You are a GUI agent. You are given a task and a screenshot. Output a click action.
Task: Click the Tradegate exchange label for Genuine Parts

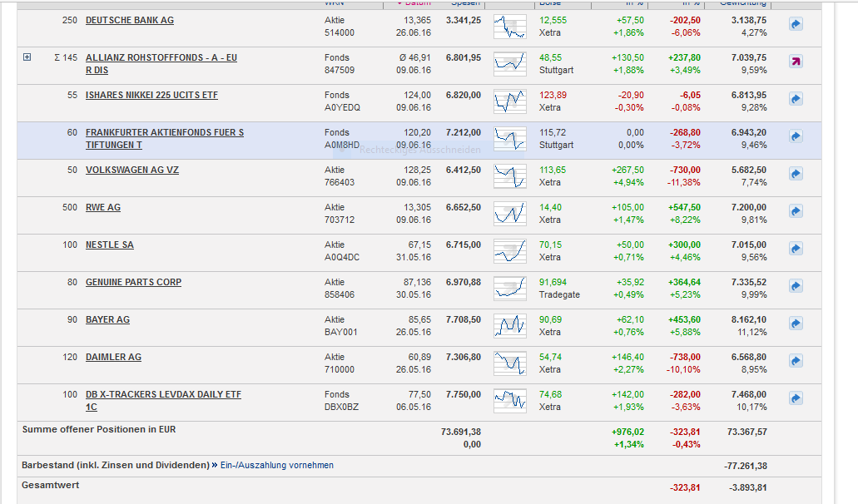pyautogui.click(x=559, y=294)
